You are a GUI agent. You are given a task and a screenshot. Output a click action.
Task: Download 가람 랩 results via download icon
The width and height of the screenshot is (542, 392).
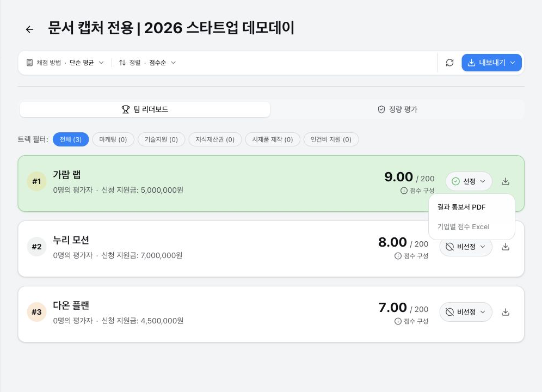506,181
